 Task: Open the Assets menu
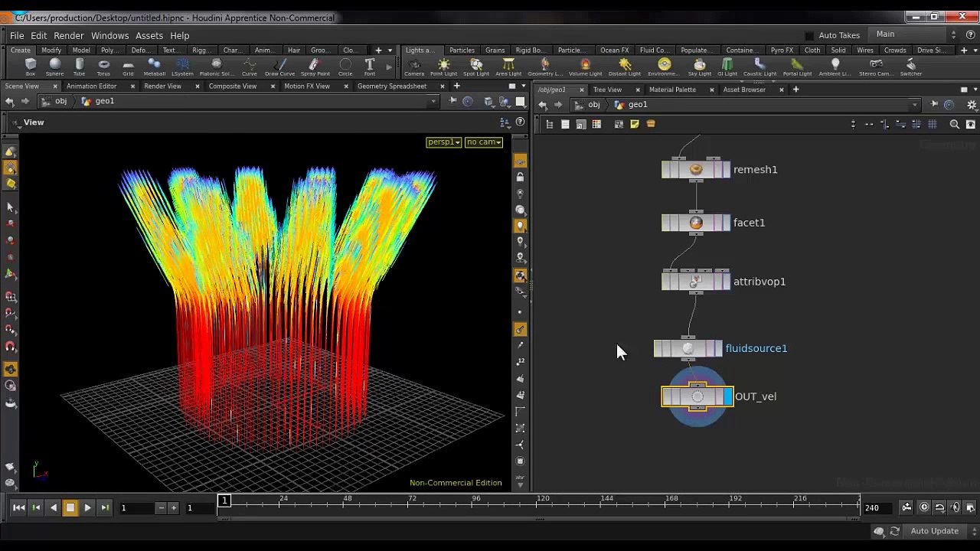pyautogui.click(x=149, y=35)
